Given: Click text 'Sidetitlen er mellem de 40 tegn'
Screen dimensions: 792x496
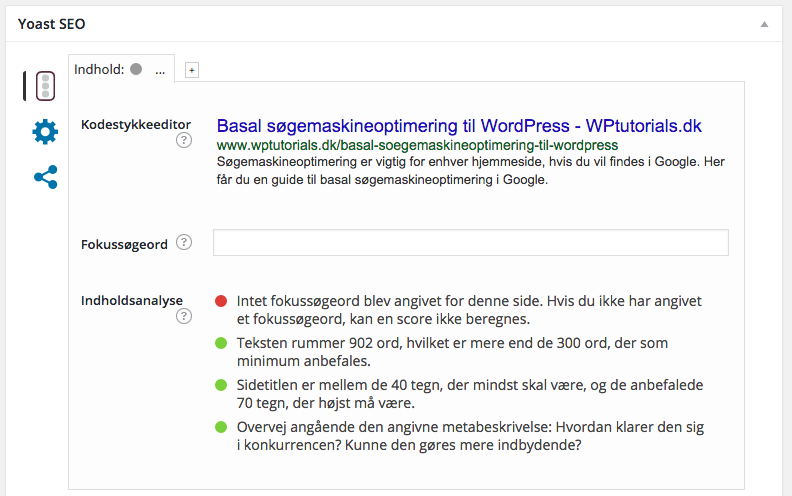Looking at the screenshot, I should point(338,385).
